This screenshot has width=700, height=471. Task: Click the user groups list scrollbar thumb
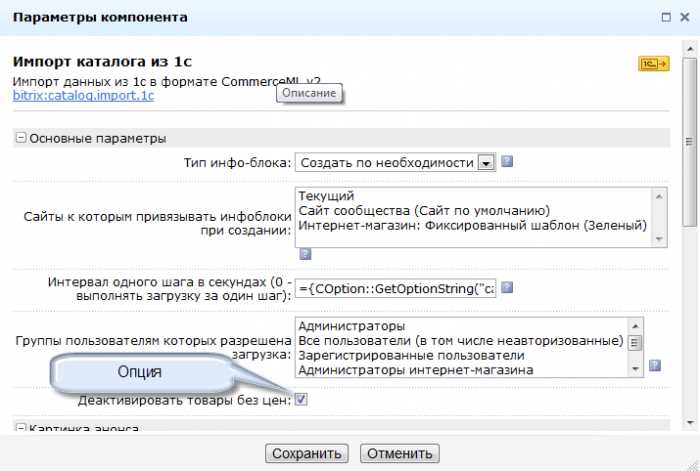coord(635,343)
